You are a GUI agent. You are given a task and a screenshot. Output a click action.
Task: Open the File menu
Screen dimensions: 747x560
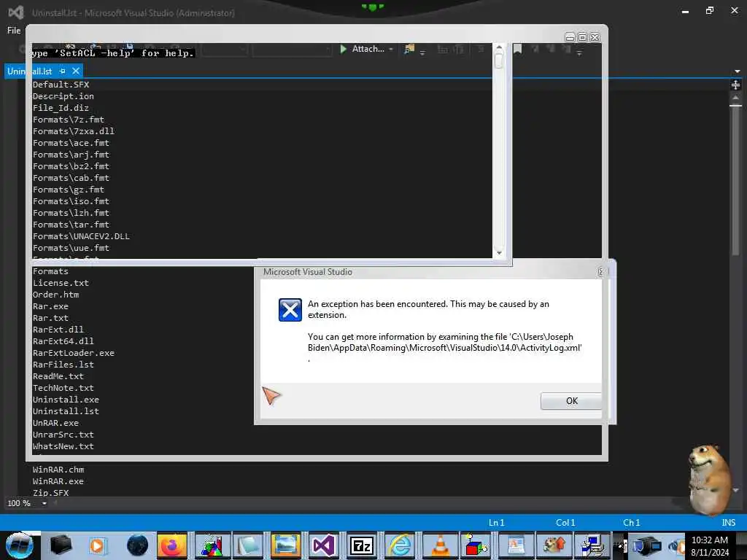[x=14, y=31]
